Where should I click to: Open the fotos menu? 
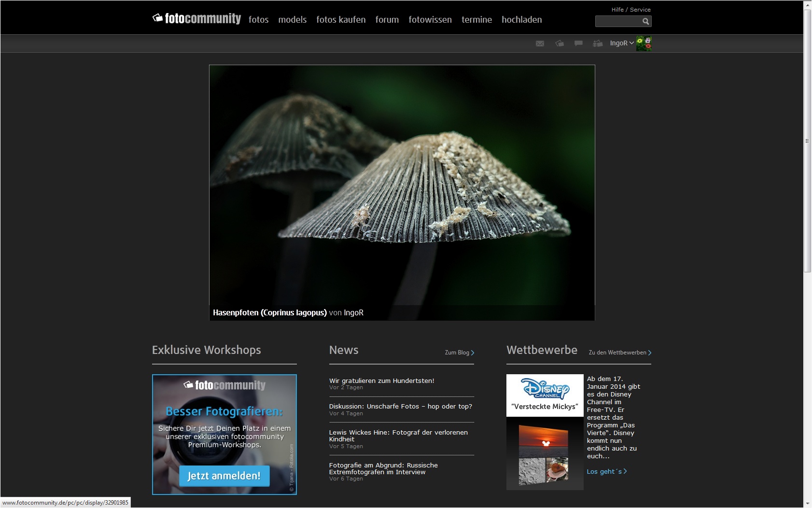[258, 20]
